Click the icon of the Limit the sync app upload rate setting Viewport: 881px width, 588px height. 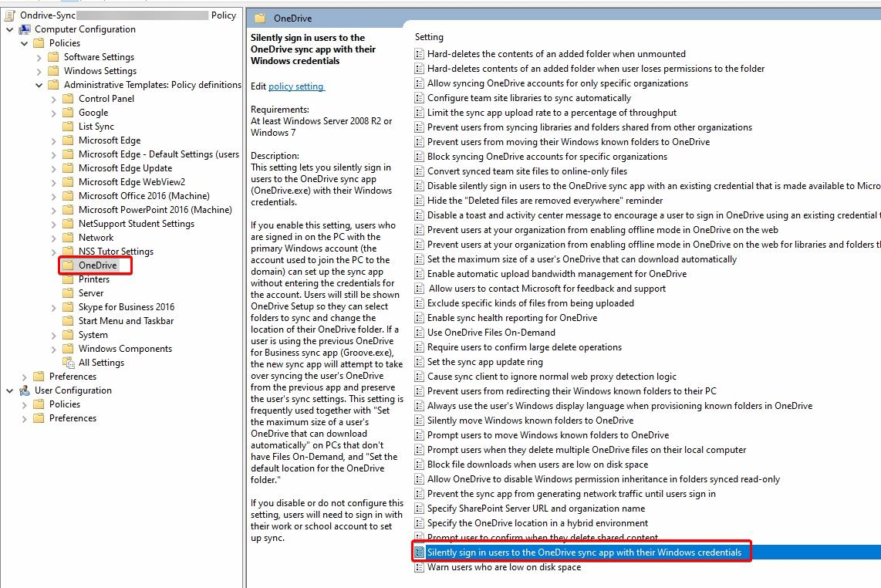click(419, 113)
